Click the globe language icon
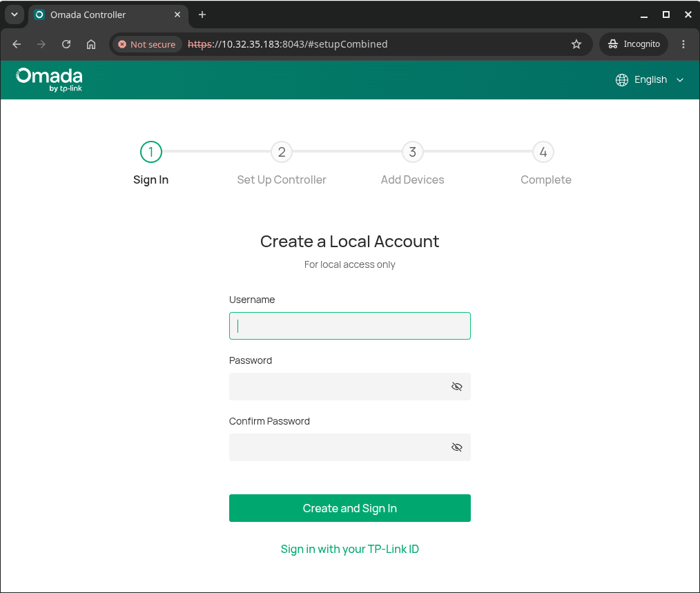 621,80
